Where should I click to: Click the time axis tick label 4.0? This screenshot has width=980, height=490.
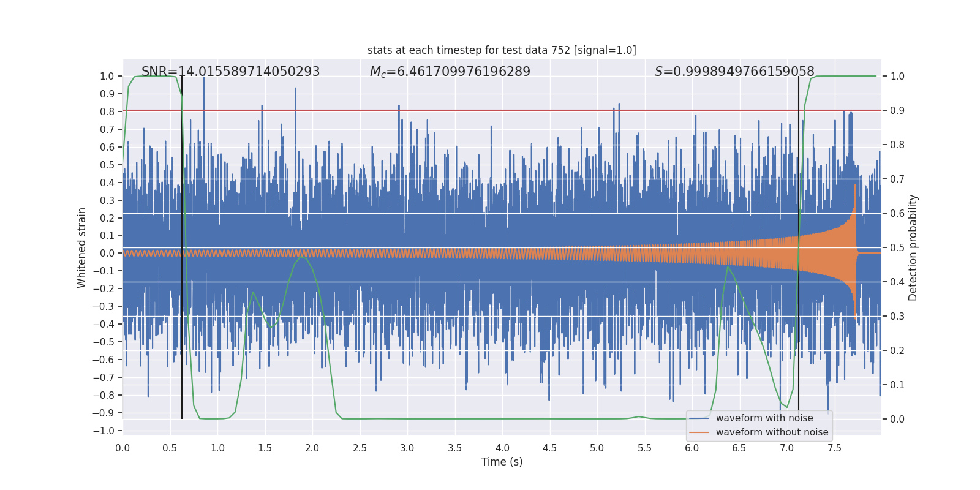point(502,448)
